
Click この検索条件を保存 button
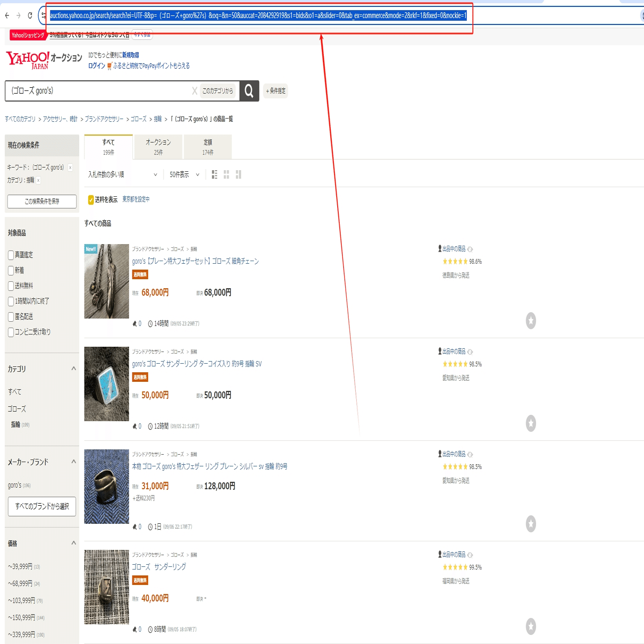[42, 202]
